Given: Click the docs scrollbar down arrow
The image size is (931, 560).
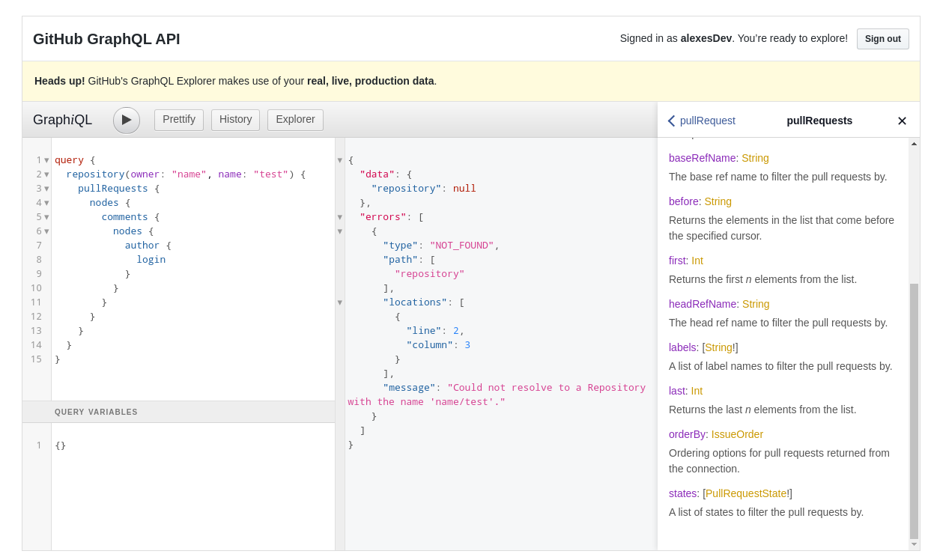Looking at the screenshot, I should [914, 544].
